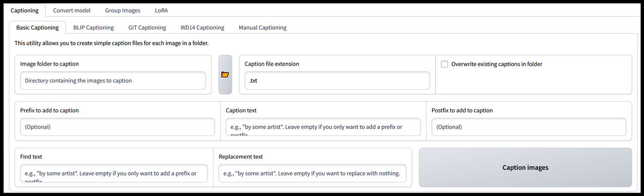Focus the Replacement text input box
Viewport: 644px width, 196px height.
312,173
